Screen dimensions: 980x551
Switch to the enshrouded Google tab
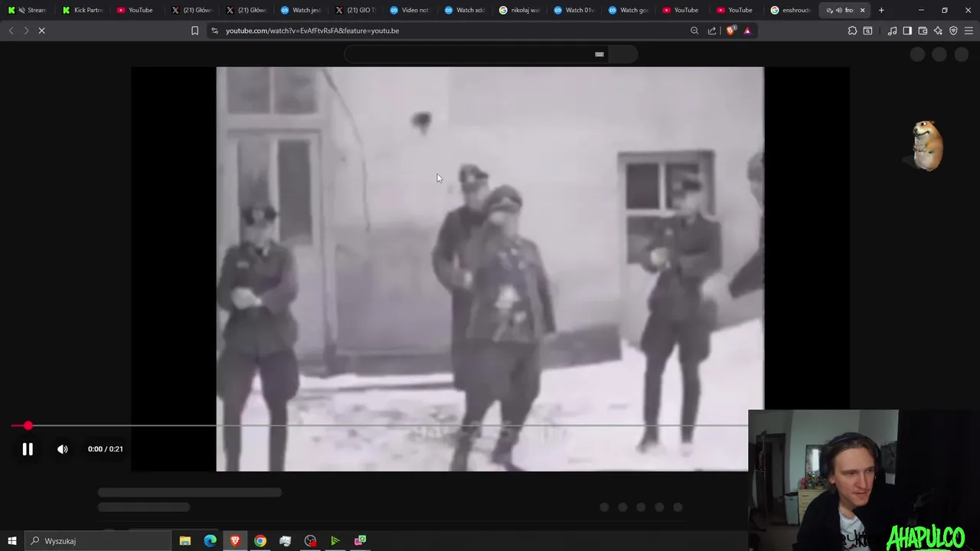792,10
